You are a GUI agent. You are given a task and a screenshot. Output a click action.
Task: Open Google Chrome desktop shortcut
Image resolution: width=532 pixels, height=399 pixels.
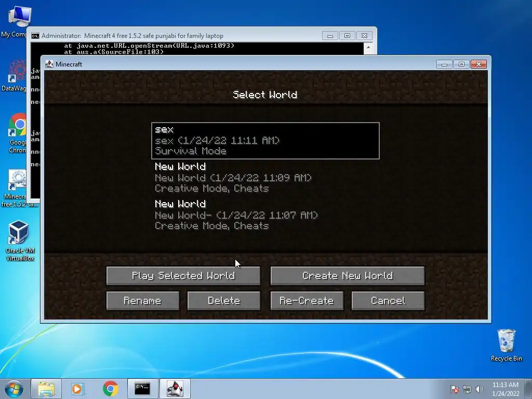(x=17, y=133)
